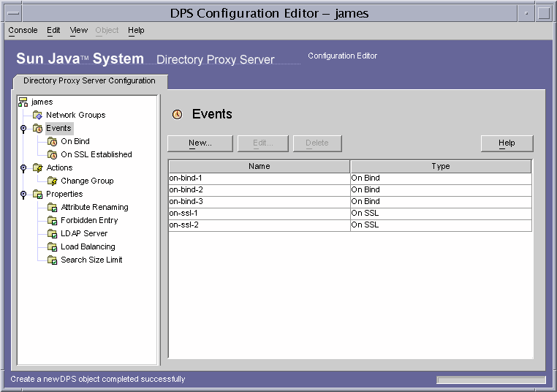
Task: Select Load Balancing in the tree
Action: [88, 246]
